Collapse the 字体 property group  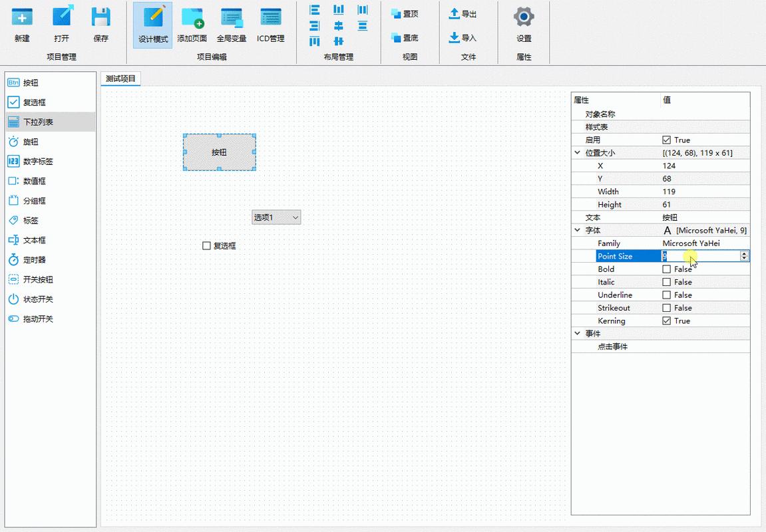pyautogui.click(x=578, y=231)
